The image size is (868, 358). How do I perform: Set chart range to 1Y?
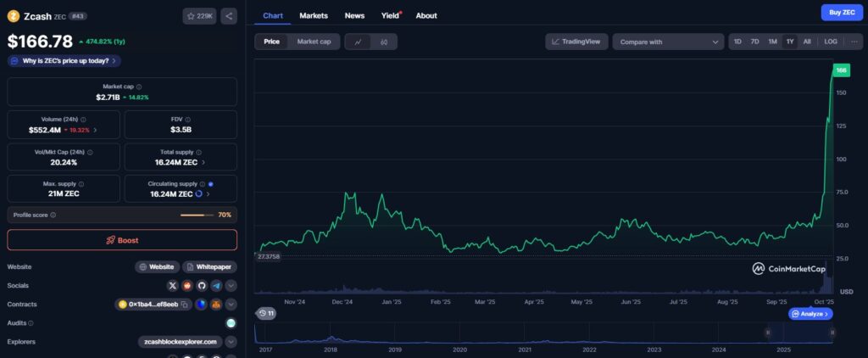click(x=790, y=42)
